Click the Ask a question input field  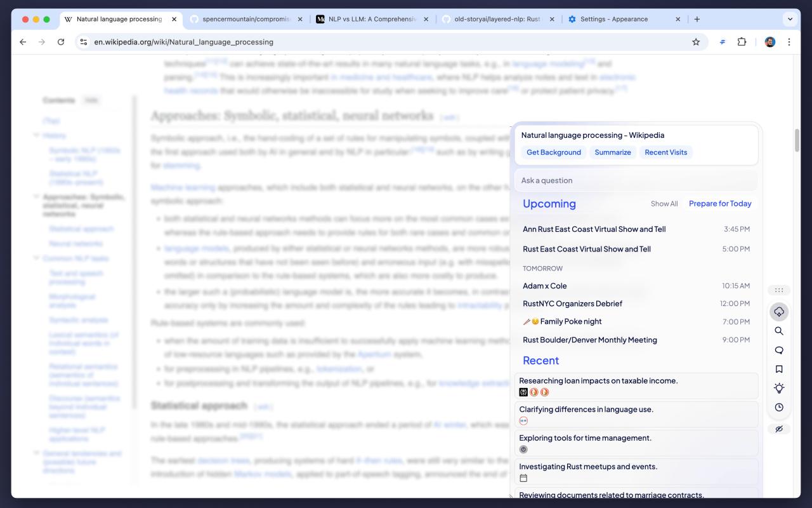point(636,180)
